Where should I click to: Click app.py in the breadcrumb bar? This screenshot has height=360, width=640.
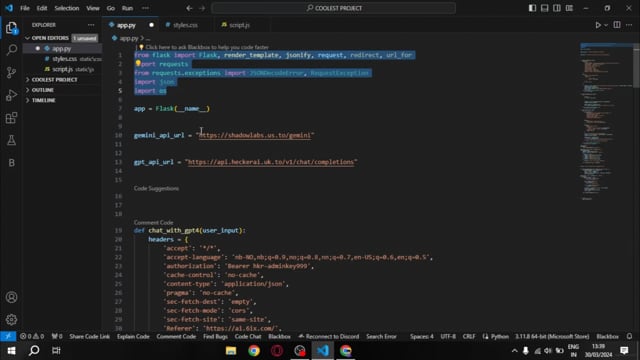128,38
